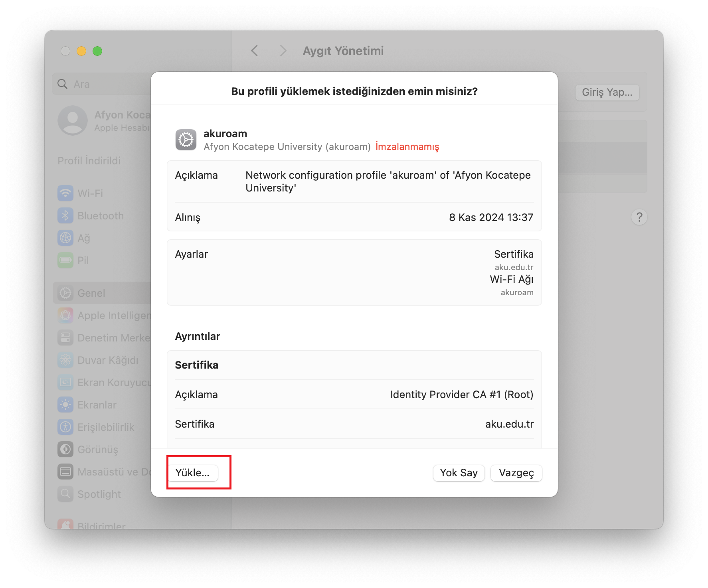Select Bluetooth icon in sidebar
This screenshot has width=708, height=588.
[x=66, y=216]
